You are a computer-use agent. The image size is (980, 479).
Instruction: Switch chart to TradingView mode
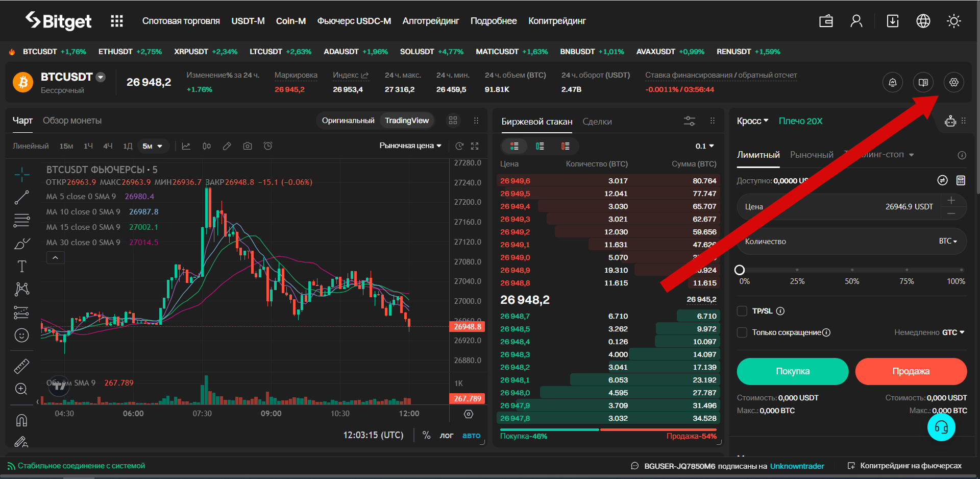pyautogui.click(x=407, y=121)
